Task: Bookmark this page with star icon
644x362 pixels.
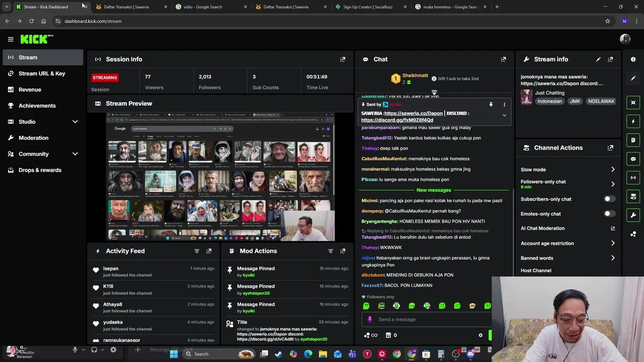Action: tap(608, 21)
